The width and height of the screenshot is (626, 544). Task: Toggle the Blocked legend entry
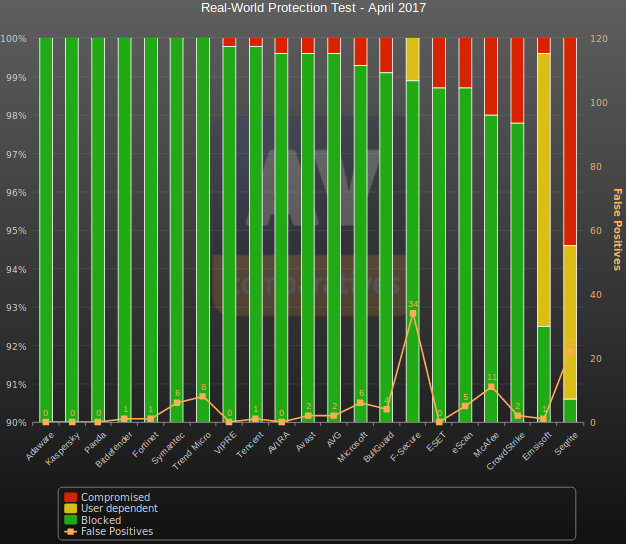point(93,520)
